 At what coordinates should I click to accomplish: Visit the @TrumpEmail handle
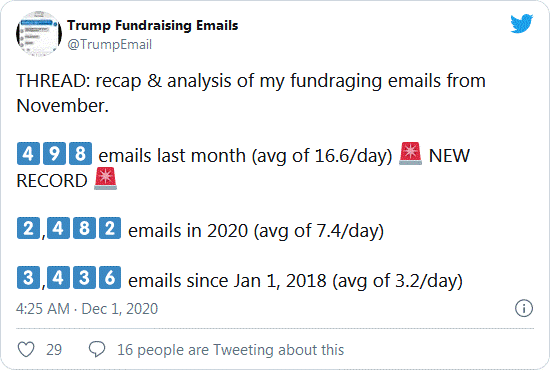(x=109, y=45)
